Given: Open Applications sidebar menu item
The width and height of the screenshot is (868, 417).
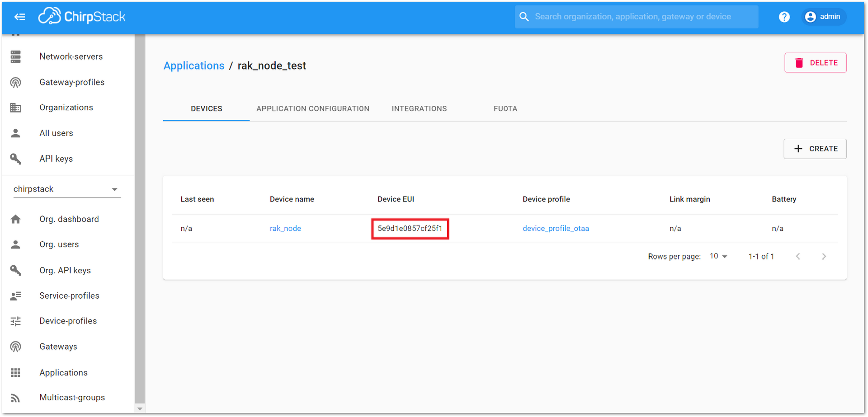Looking at the screenshot, I should (69, 372).
